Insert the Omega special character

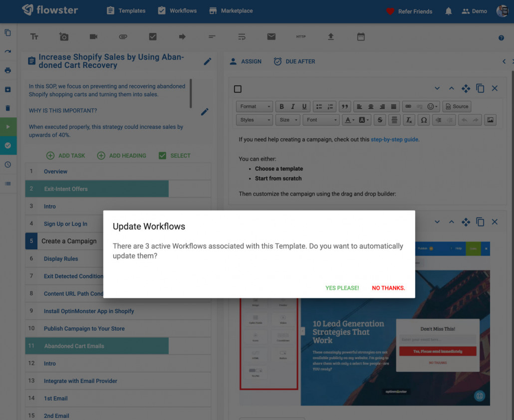[424, 120]
